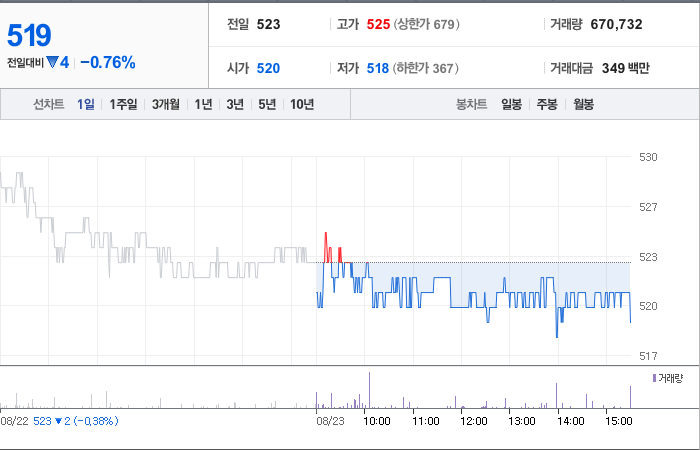Viewport: 700px width, 450px height.
Task: Click the 고가 value 525
Action: click(x=378, y=24)
